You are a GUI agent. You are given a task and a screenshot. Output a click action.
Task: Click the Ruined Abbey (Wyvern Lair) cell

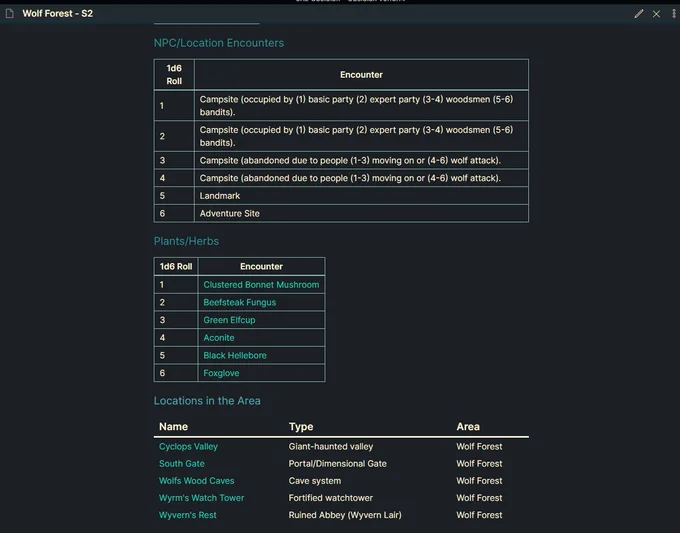pyautogui.click(x=345, y=515)
